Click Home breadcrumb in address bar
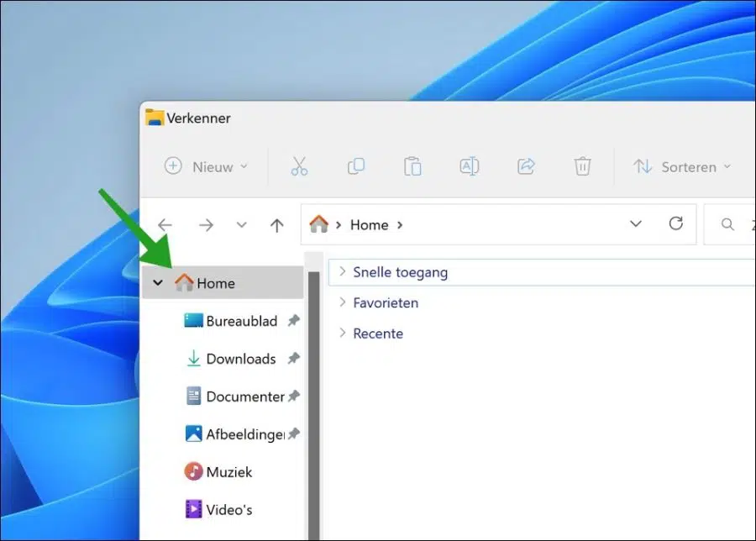The width and height of the screenshot is (756, 541). point(369,225)
